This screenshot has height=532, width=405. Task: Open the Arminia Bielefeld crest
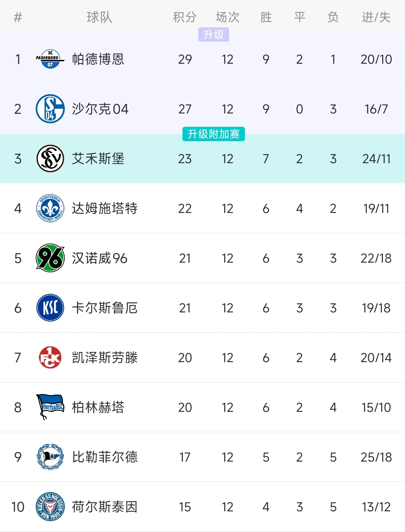tap(50, 457)
